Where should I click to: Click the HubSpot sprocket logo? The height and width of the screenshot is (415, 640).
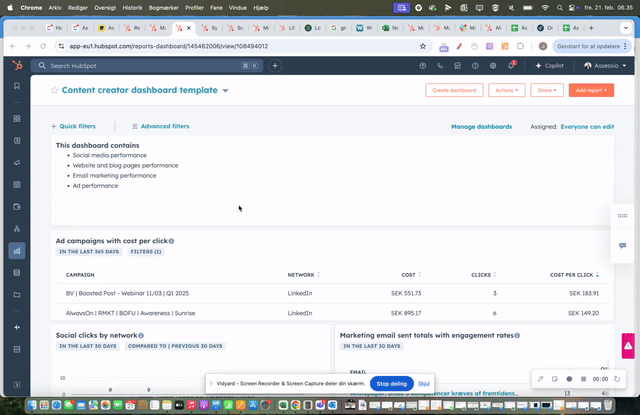point(16,66)
